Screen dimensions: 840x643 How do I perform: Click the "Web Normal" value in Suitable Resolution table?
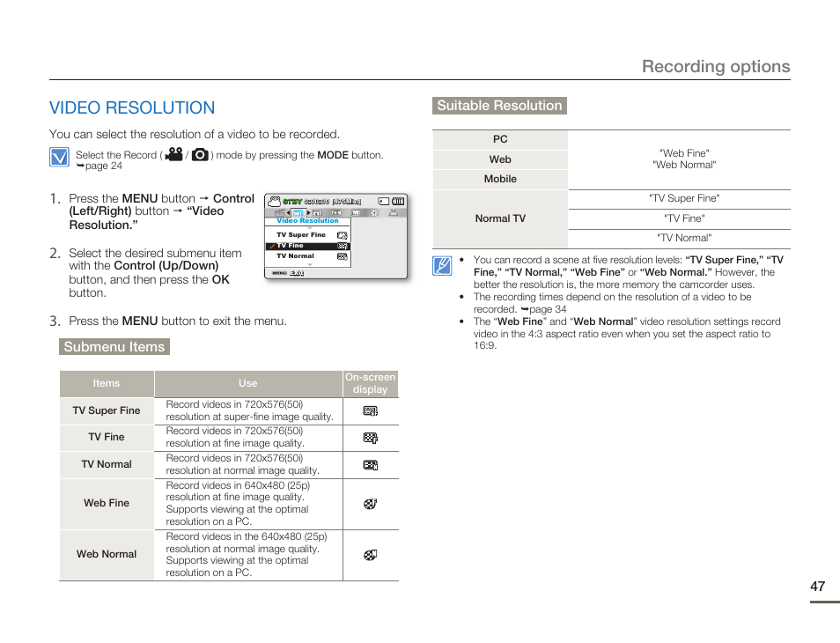pyautogui.click(x=684, y=165)
